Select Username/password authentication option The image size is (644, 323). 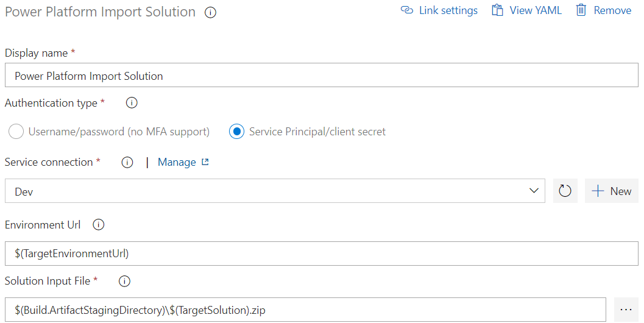pyautogui.click(x=16, y=132)
